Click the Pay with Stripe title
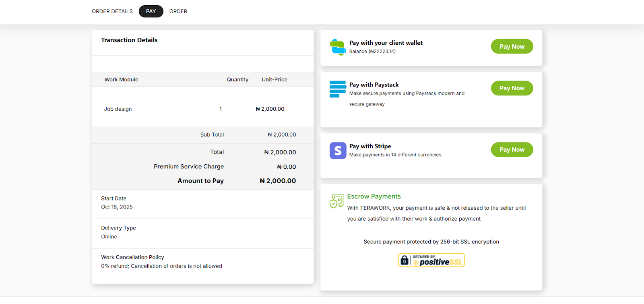This screenshot has height=304, width=644. (x=370, y=146)
